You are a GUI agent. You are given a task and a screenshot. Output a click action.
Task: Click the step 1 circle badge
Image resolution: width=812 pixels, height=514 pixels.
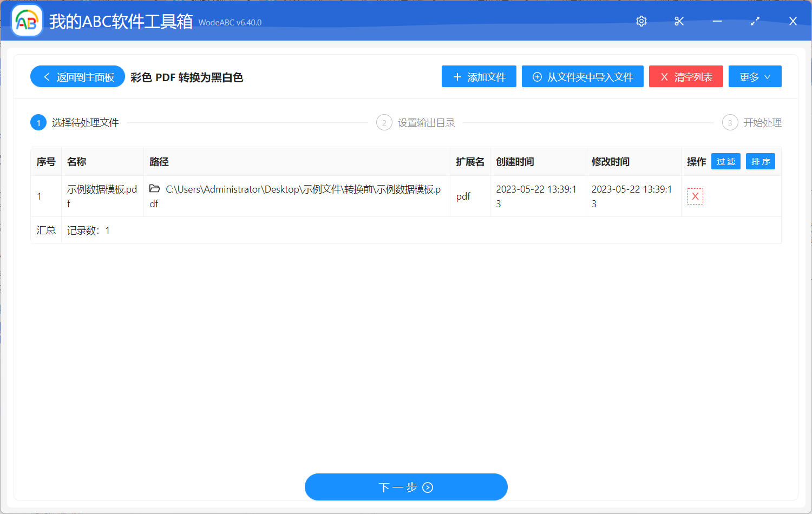(38, 122)
